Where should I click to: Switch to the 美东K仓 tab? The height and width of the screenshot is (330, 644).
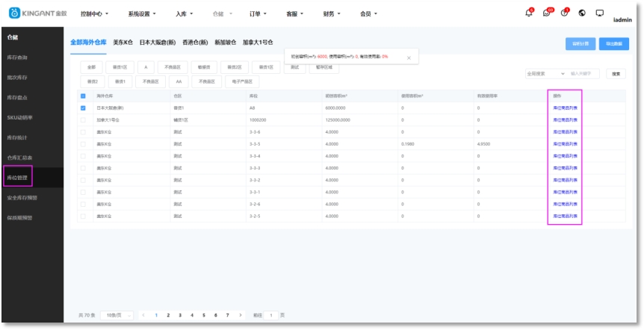click(123, 43)
